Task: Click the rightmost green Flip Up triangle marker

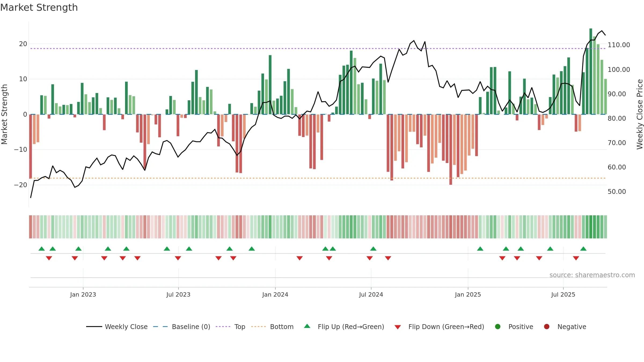Action: [x=583, y=249]
